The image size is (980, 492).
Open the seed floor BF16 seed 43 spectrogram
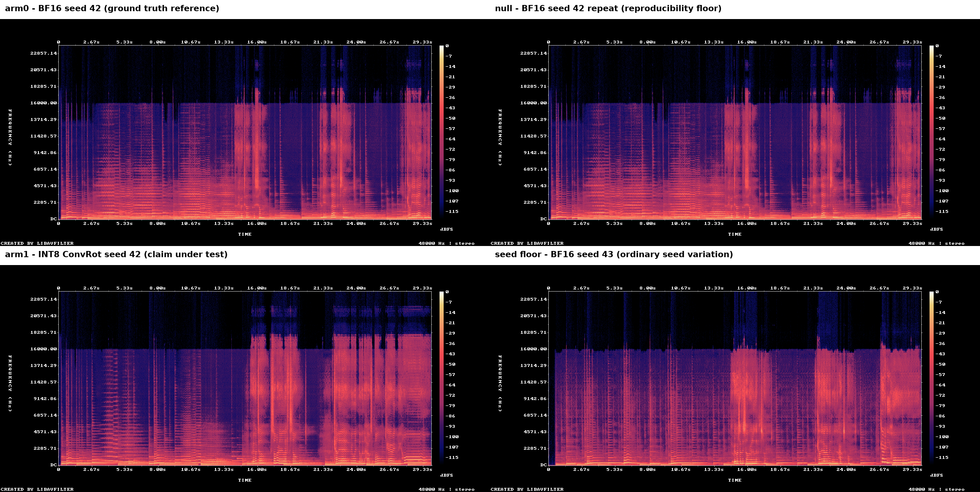735,378
